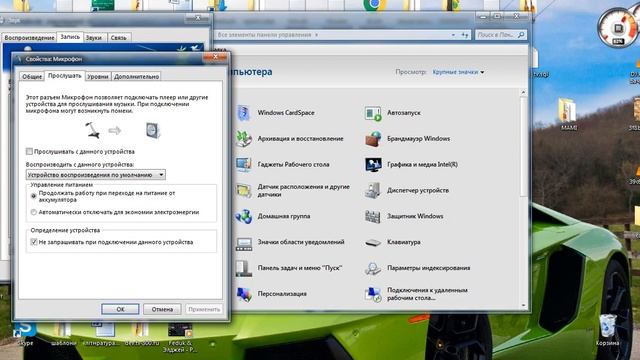The image size is (640, 360).
Task: Switch to Воспроизведение tab in Sound window
Action: (29, 38)
